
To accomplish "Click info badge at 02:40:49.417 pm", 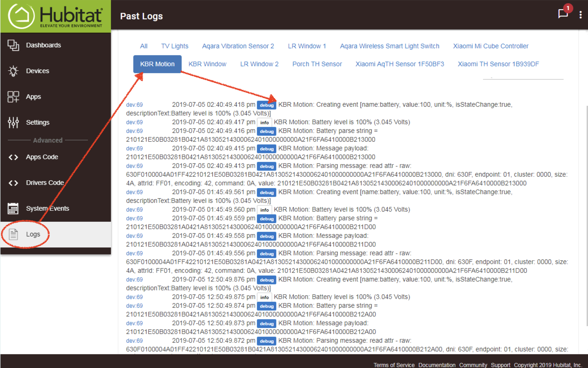I will [264, 123].
